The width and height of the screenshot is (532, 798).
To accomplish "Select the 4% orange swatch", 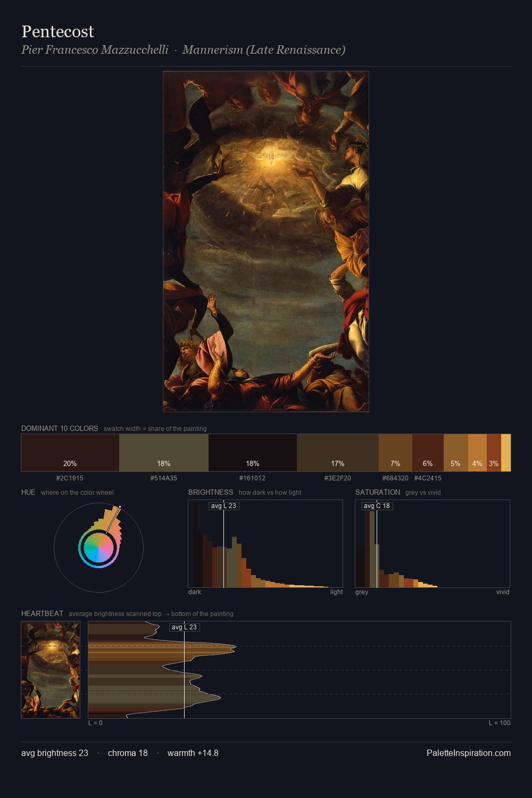I will click(477, 453).
